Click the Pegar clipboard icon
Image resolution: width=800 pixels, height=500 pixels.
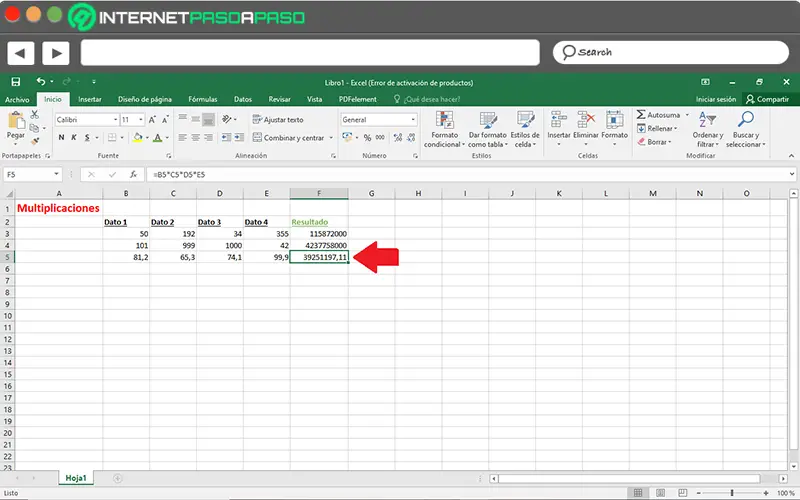(16, 121)
